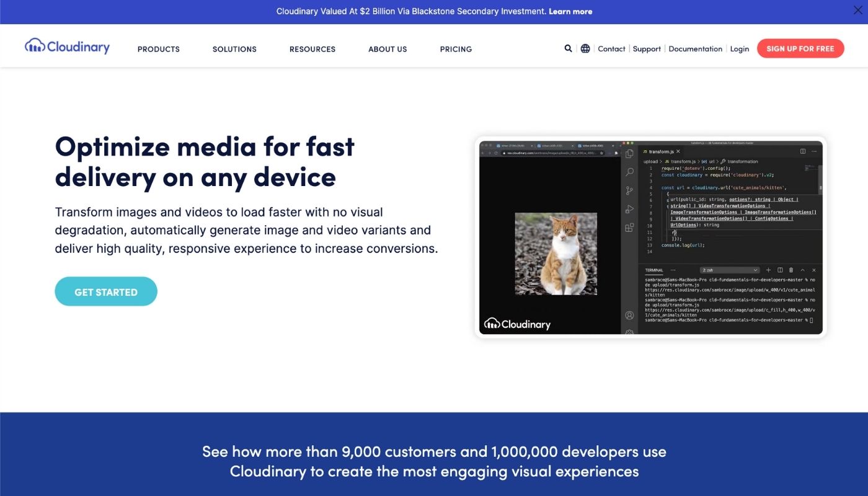This screenshot has height=496, width=868.
Task: Click the Cloudinary logo in the header
Action: (x=67, y=46)
